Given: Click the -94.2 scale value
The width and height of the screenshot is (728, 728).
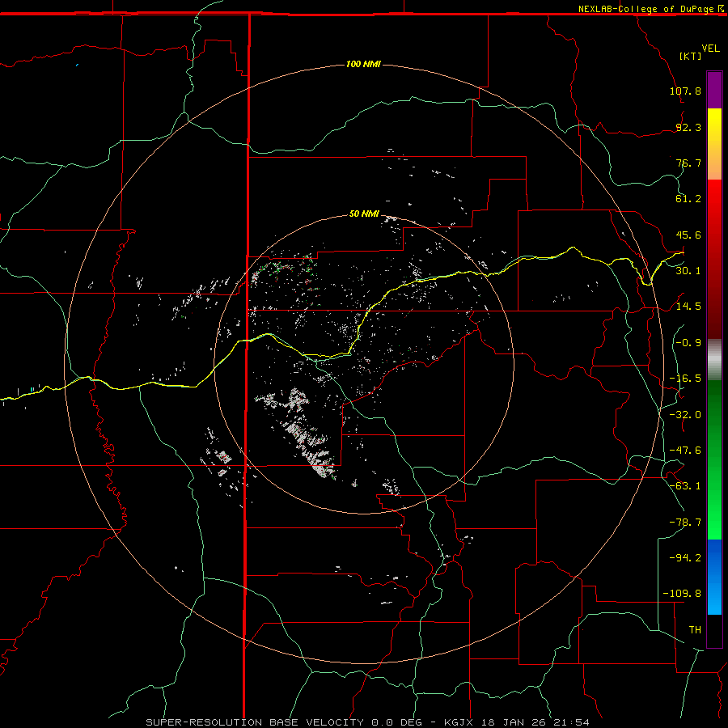Looking at the screenshot, I should (x=685, y=557).
